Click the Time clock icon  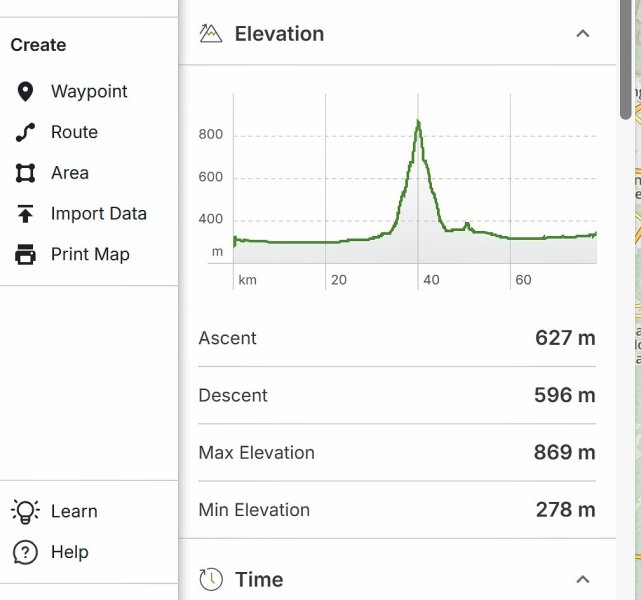(210, 579)
